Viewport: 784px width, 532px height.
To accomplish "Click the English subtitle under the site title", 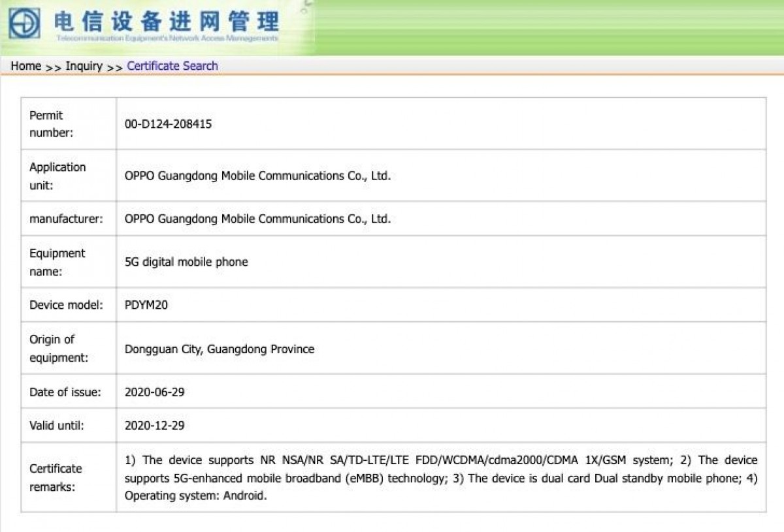I will pos(167,39).
